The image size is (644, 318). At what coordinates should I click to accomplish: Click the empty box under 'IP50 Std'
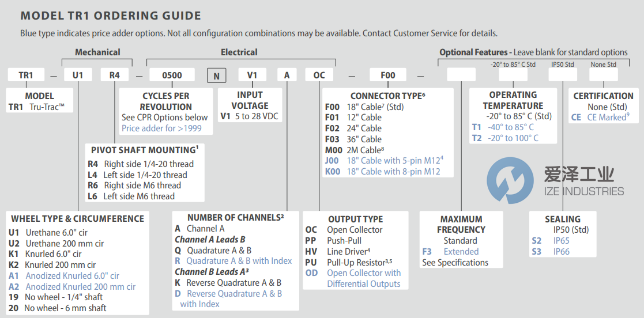click(562, 75)
